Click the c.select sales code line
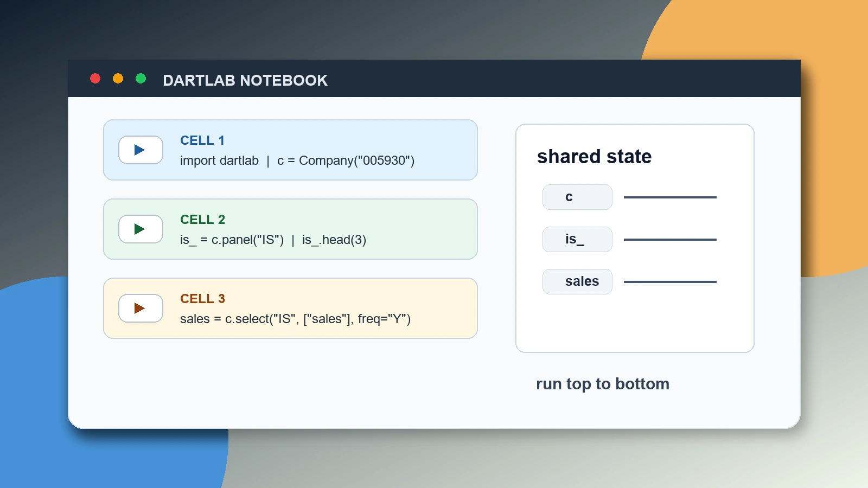Image resolution: width=868 pixels, height=488 pixels. point(295,319)
